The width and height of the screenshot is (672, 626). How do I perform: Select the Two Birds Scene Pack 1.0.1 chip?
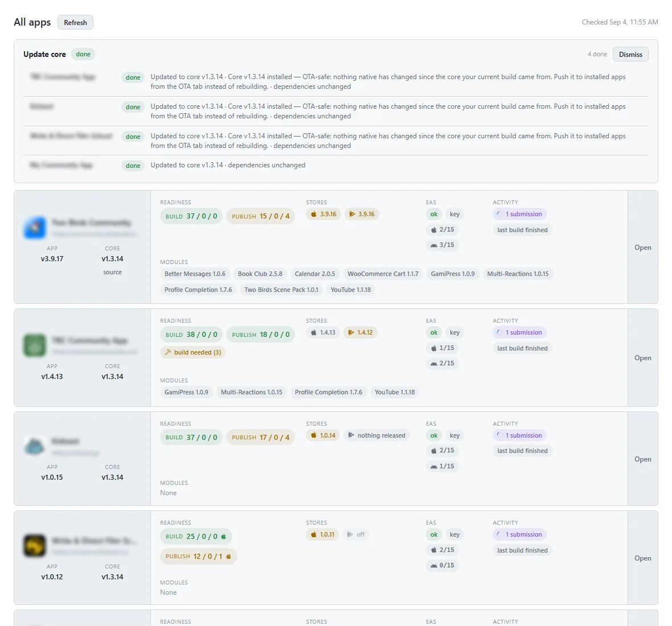281,290
